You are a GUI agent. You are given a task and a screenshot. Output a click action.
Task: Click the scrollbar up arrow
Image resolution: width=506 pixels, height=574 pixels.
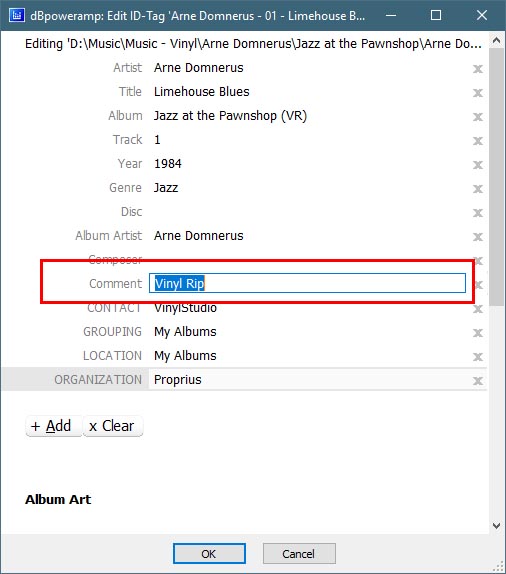pyautogui.click(x=496, y=40)
